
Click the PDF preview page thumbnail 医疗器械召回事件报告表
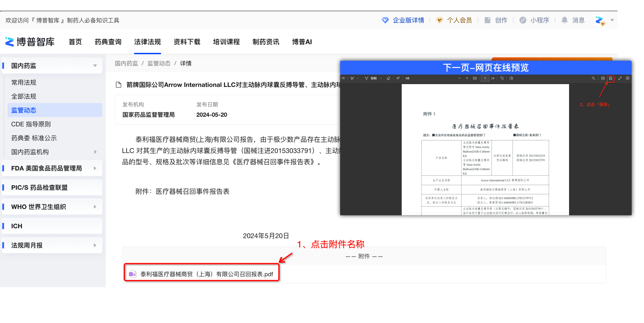(485, 150)
